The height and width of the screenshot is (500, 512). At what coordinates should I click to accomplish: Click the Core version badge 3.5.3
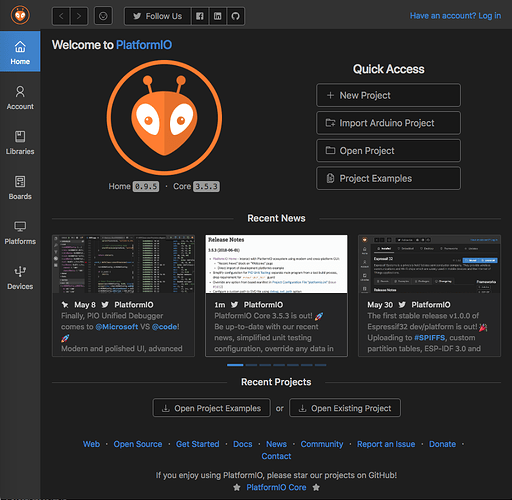point(206,186)
